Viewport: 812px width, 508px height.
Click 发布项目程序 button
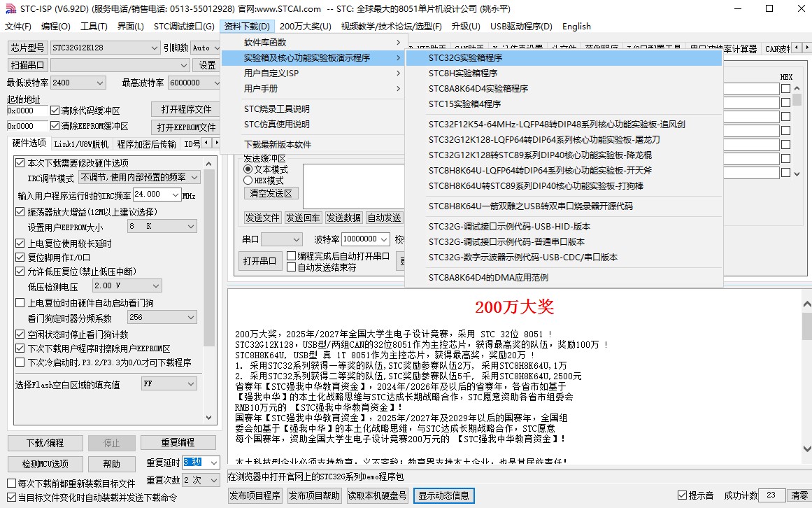(x=255, y=495)
